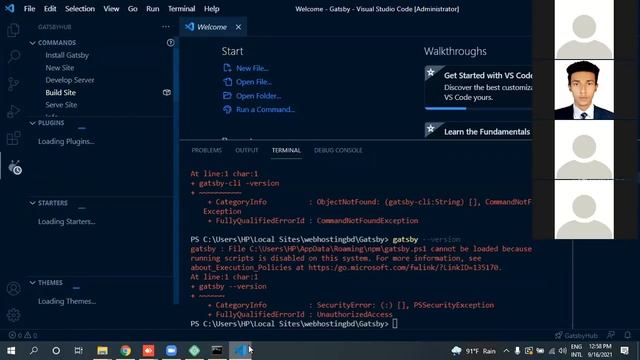Click the icon next to Build Site

167,92
